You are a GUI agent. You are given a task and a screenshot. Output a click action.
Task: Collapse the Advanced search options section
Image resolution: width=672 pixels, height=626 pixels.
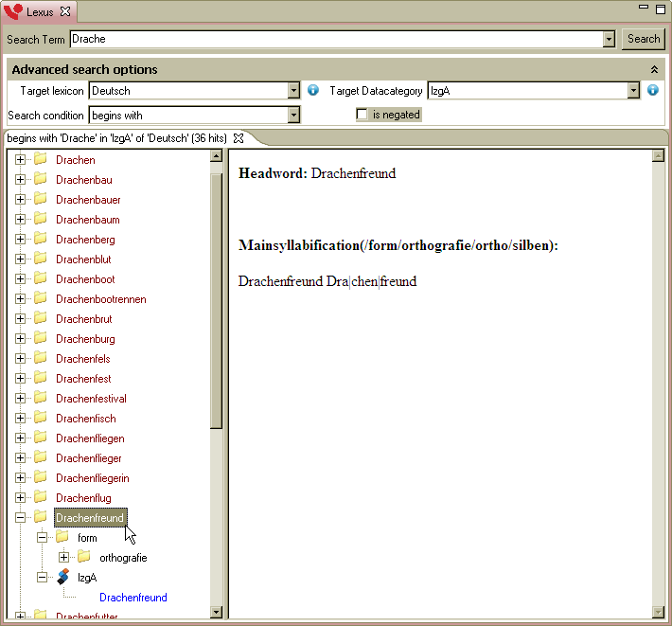click(653, 70)
